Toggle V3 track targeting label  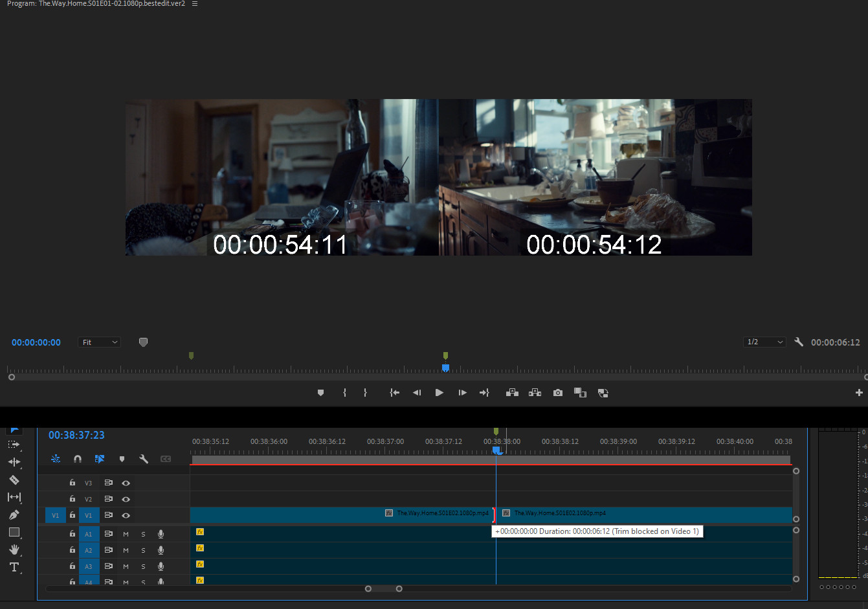(x=89, y=483)
